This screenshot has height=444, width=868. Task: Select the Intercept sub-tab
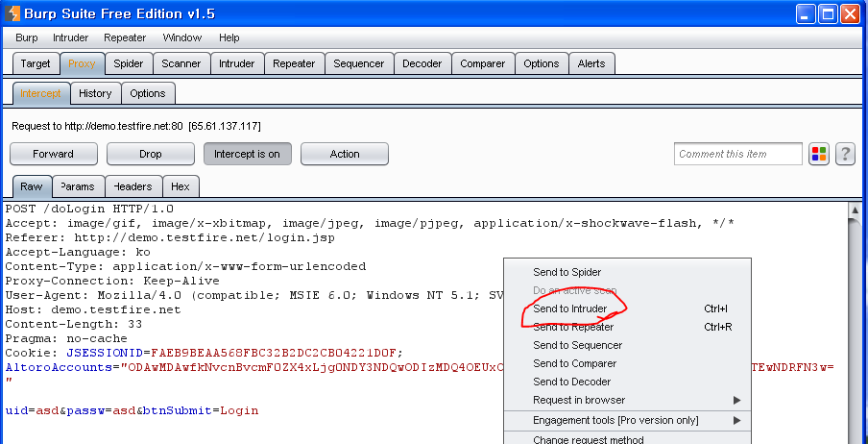click(x=40, y=93)
